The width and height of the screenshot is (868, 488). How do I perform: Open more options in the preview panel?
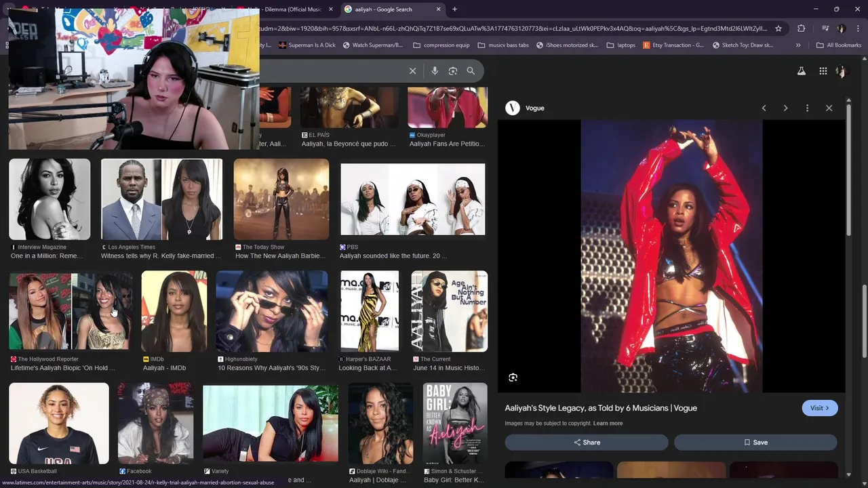(x=807, y=108)
